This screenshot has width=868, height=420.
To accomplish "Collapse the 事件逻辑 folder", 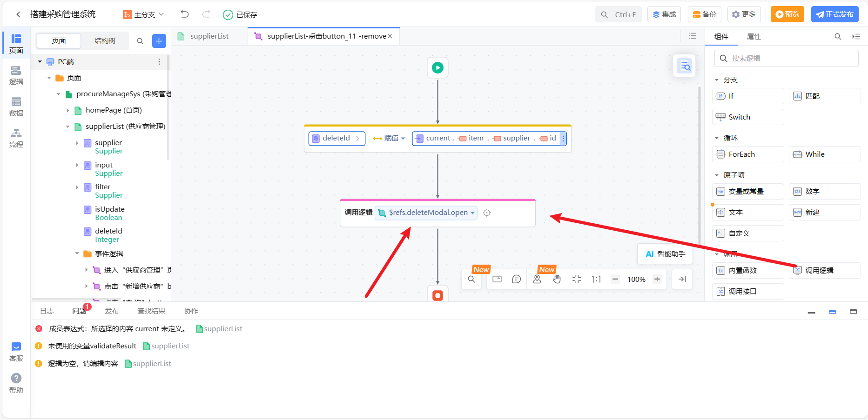I will click(77, 253).
